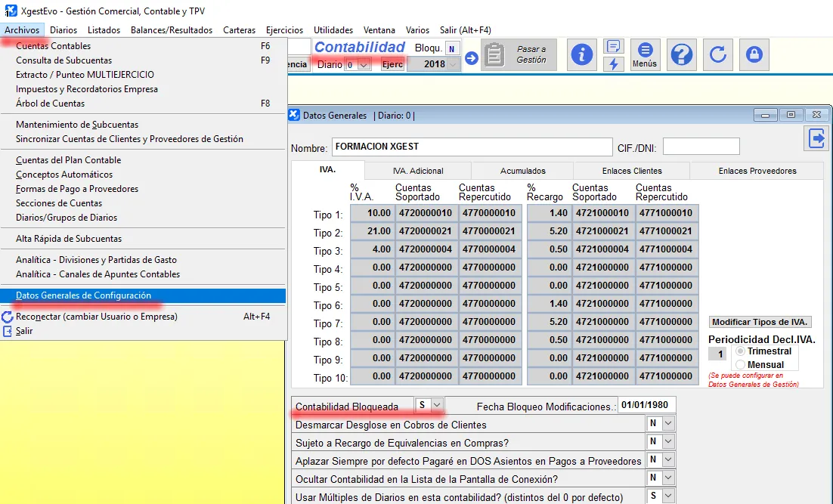
Task: Open the Enlaces Proveedores tab
Action: [757, 171]
